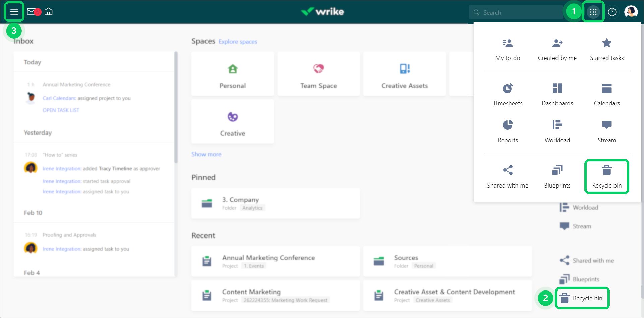
Task: Open the apps grid launcher
Action: click(x=593, y=11)
